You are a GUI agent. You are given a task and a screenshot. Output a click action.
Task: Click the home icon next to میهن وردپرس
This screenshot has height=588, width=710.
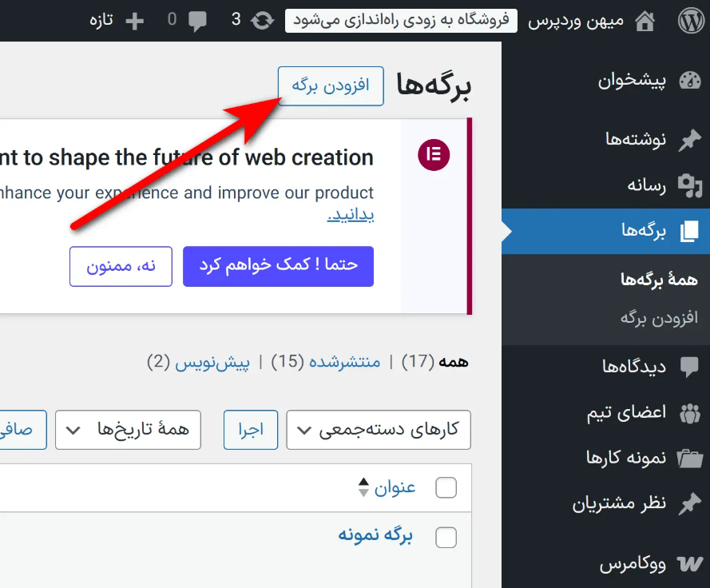[645, 19]
